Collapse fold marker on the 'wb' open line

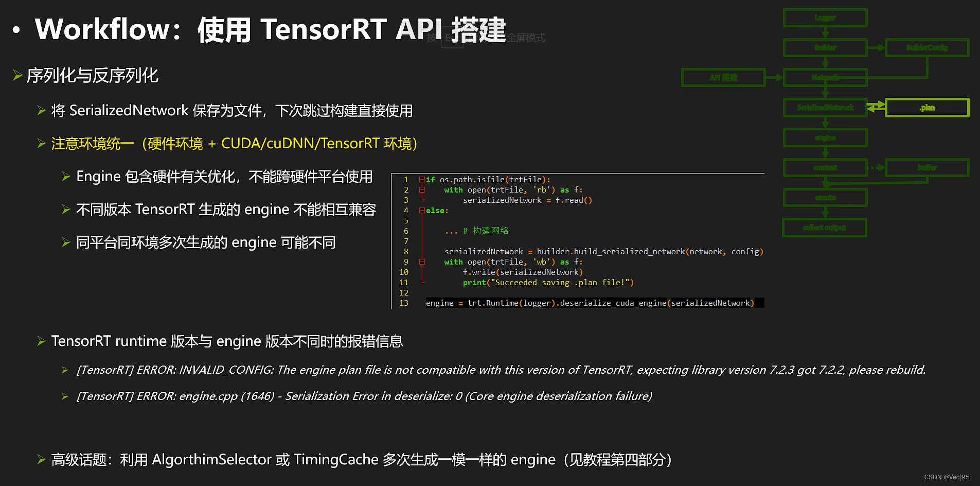[422, 262]
